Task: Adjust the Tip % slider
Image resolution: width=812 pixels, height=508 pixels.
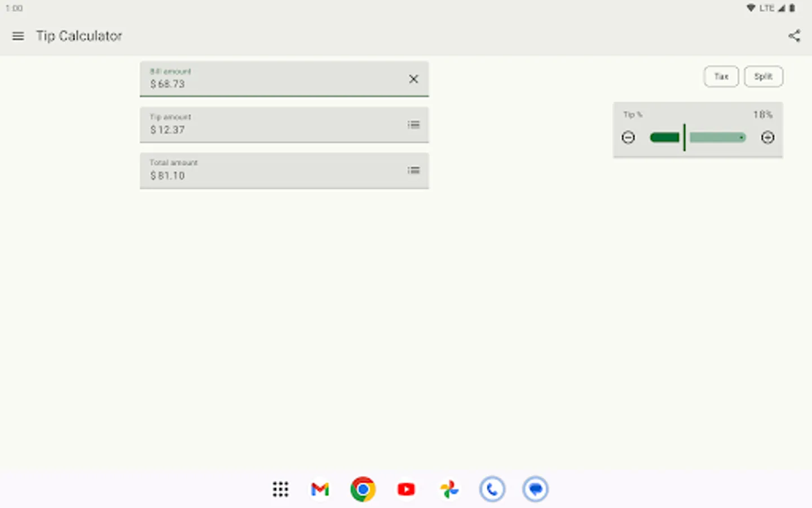Action: tap(698, 137)
